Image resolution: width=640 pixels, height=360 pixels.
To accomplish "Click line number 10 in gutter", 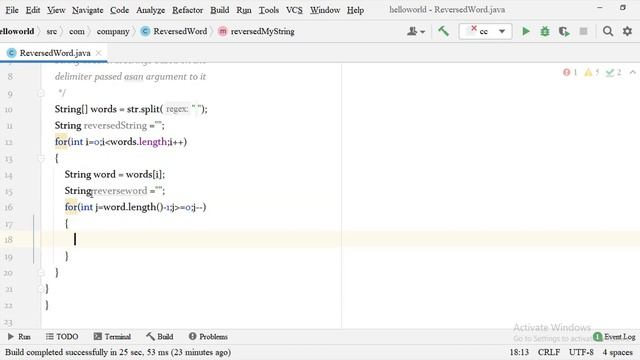I will click(9, 110).
